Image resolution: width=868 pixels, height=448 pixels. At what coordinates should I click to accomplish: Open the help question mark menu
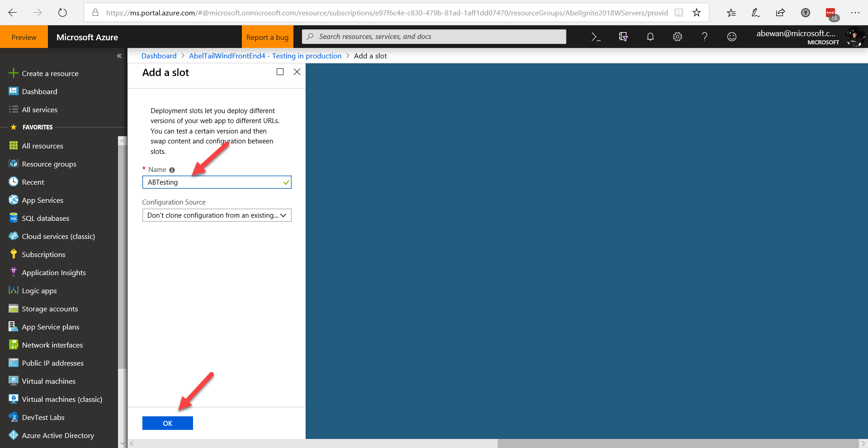point(704,37)
